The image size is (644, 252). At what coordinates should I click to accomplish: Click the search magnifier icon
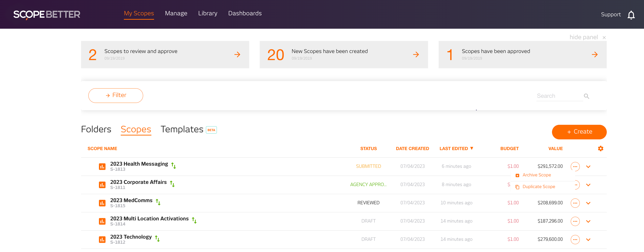pyautogui.click(x=586, y=96)
